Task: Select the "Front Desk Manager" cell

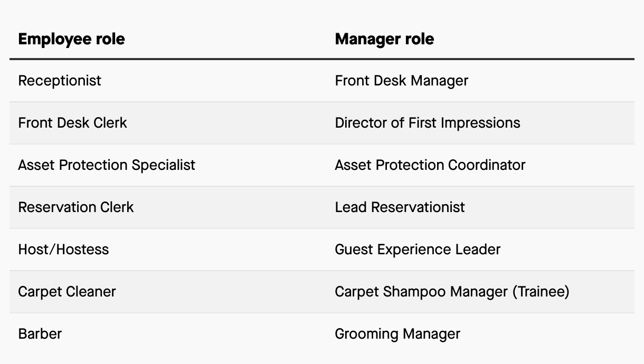Action: [401, 81]
